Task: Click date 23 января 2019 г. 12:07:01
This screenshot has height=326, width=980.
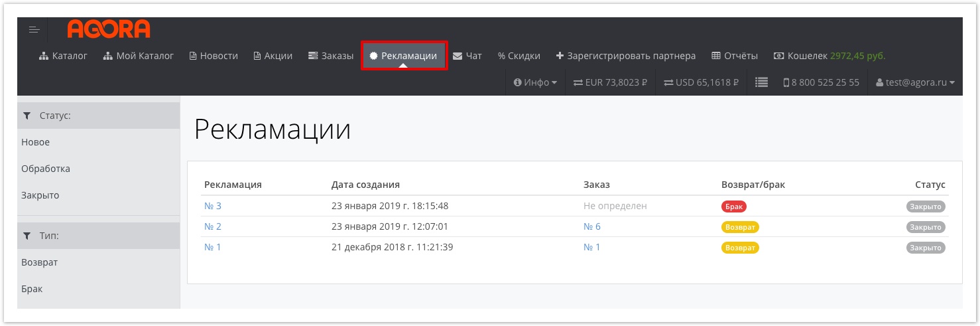Action: (x=390, y=226)
